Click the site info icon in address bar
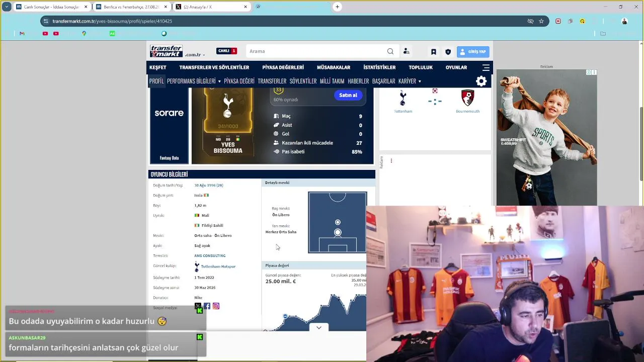 46,21
